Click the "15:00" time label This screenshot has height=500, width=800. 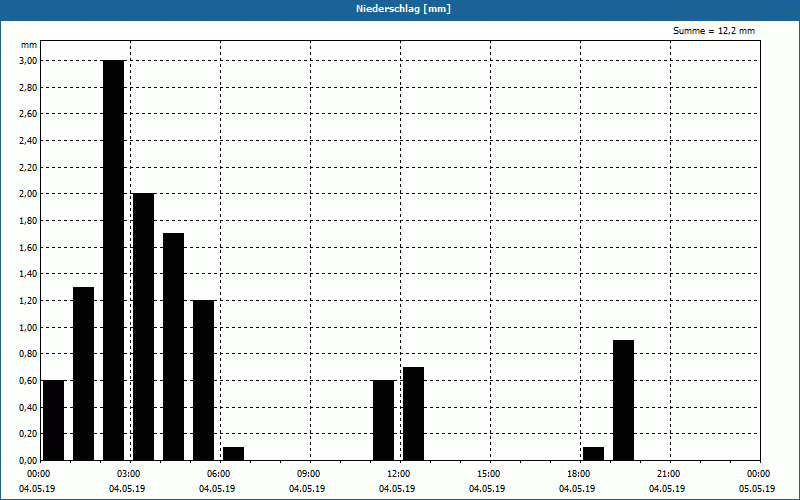[489, 474]
